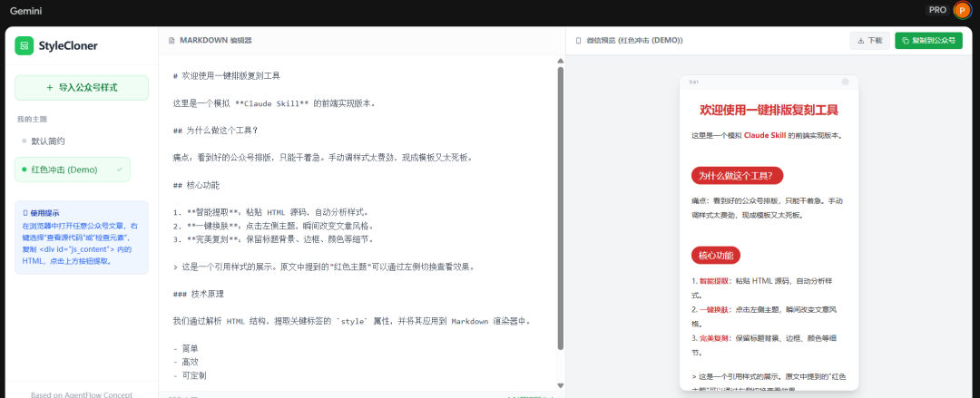Click the plus icon on import button

pyautogui.click(x=49, y=87)
